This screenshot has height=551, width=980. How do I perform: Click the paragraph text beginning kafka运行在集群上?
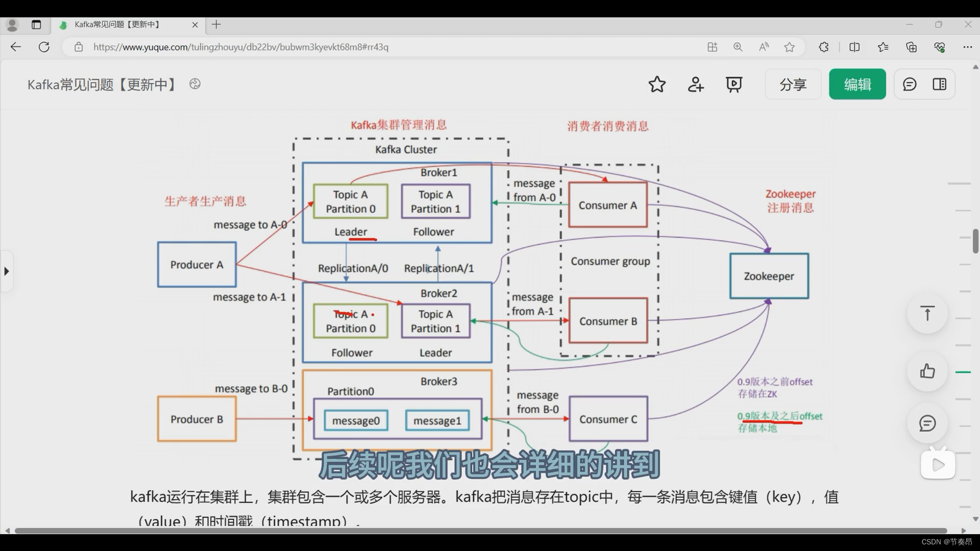pyautogui.click(x=484, y=508)
